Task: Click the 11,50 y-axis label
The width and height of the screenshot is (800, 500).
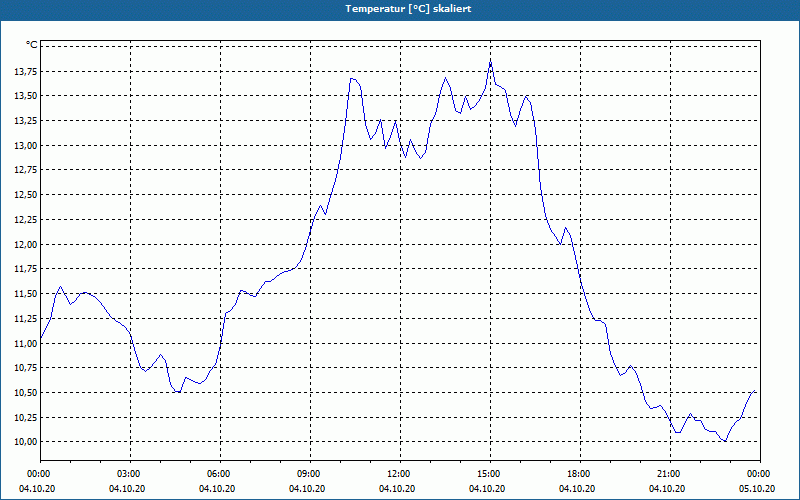Action: tap(26, 294)
